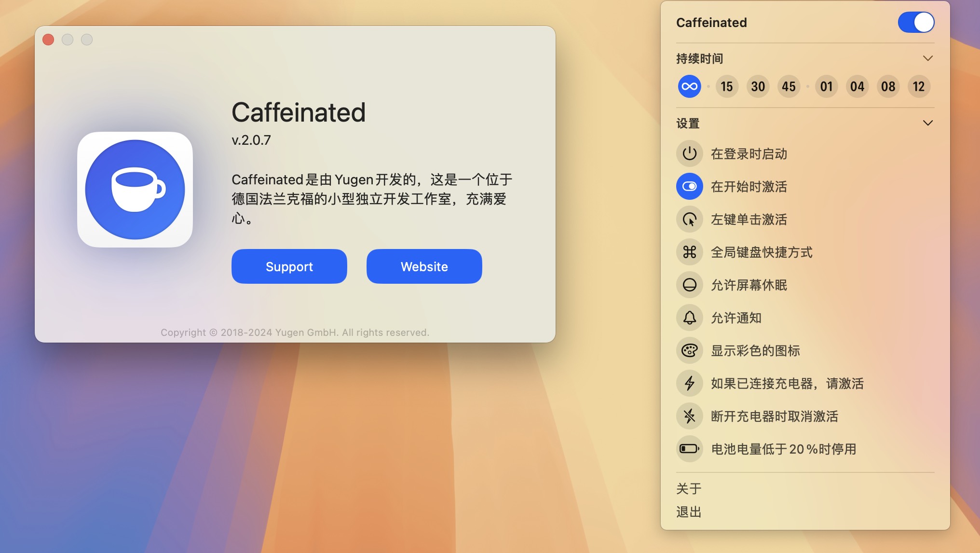This screenshot has width=980, height=553.
Task: Enable the activate on start toggle
Action: [x=690, y=187]
